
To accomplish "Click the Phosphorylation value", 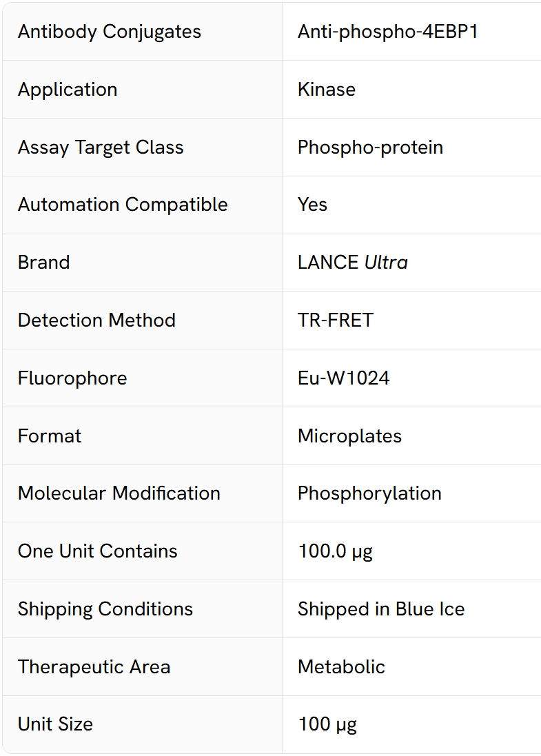I will pos(370,493).
